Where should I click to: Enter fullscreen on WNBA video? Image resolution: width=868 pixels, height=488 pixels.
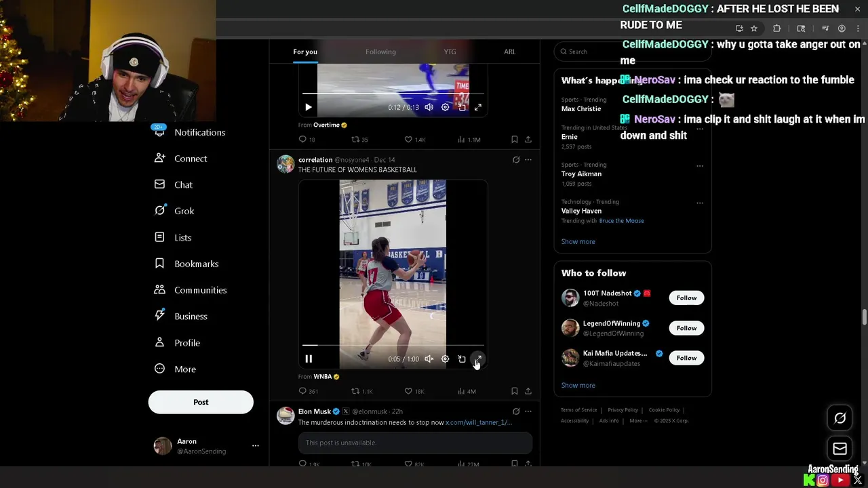[478, 359]
